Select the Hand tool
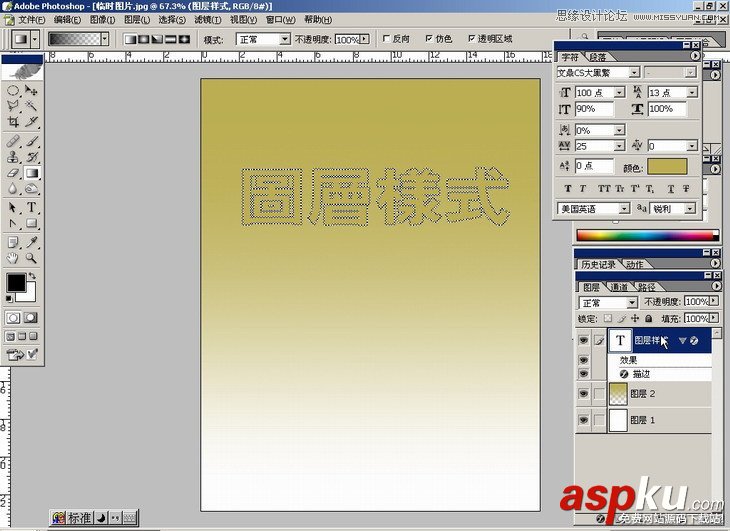The width and height of the screenshot is (730, 531). point(13,258)
